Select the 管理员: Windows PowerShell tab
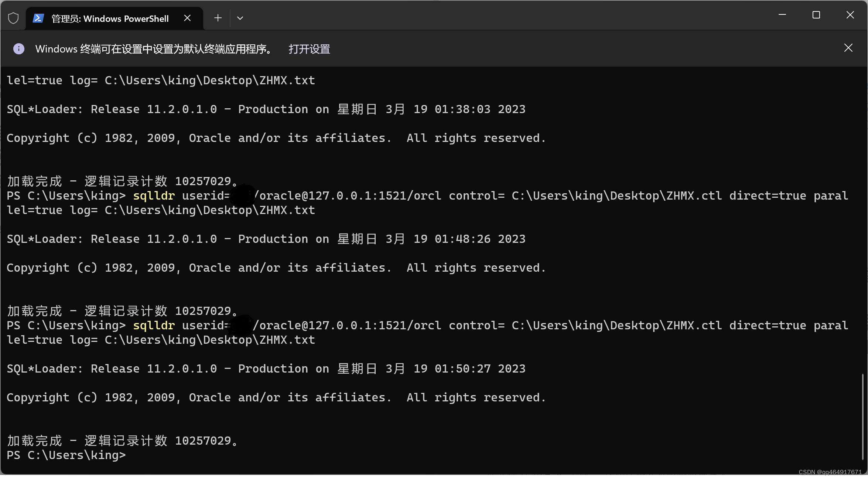Image resolution: width=868 pixels, height=479 pixels. [x=114, y=18]
